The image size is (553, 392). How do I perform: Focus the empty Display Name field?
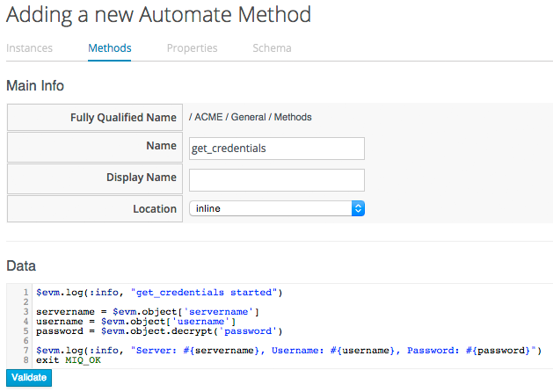(276, 179)
